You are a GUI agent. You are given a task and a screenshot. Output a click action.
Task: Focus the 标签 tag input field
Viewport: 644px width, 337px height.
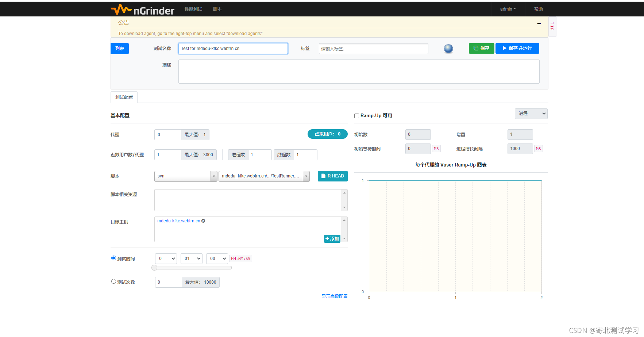(374, 49)
